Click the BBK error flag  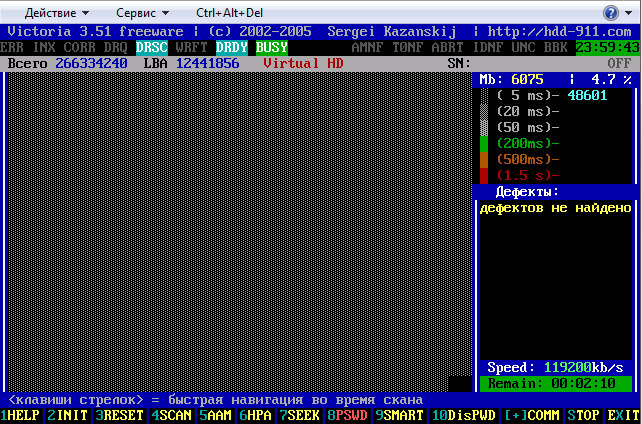tap(556, 48)
